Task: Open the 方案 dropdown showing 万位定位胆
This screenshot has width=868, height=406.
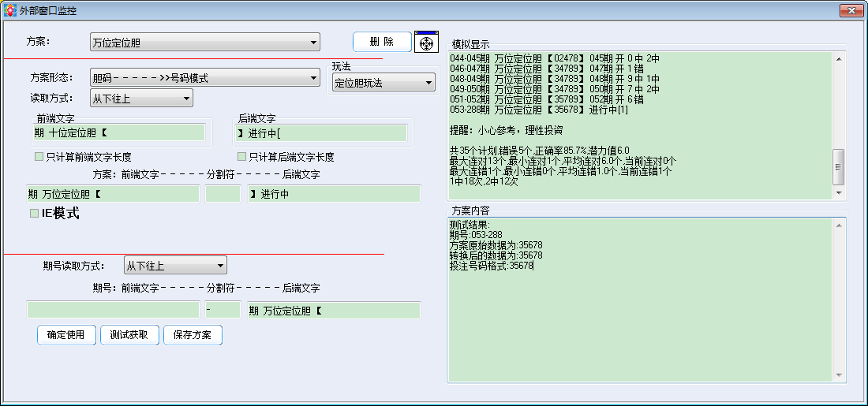Action: (204, 42)
